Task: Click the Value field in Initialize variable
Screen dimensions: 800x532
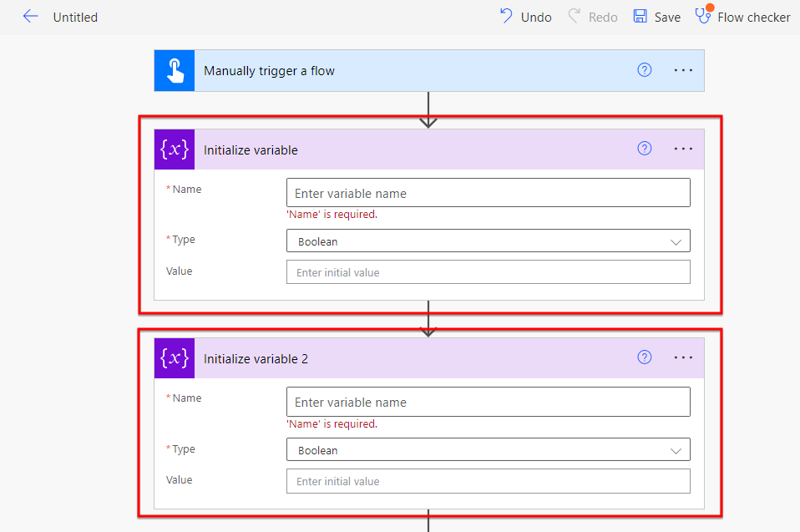Action: 488,272
